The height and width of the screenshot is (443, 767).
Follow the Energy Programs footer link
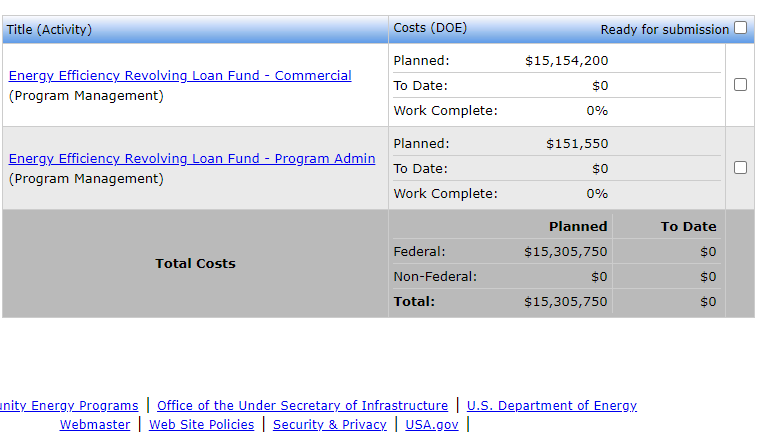pyautogui.click(x=70, y=406)
